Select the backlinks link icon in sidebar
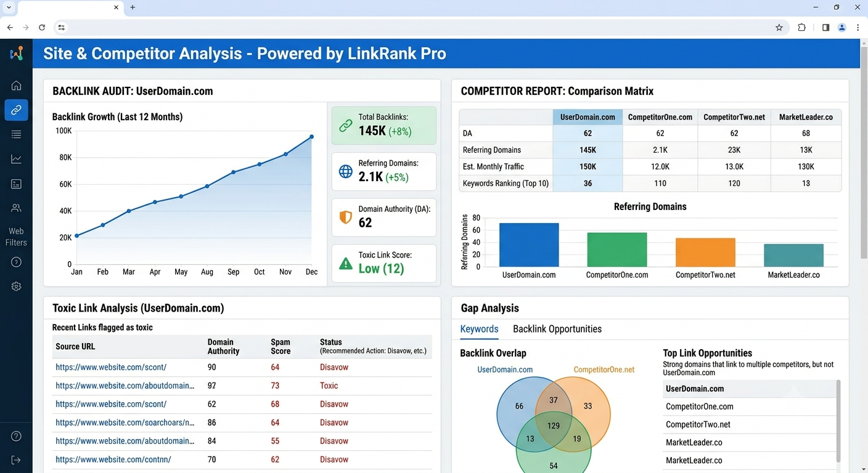This screenshot has width=868, height=473. point(16,110)
